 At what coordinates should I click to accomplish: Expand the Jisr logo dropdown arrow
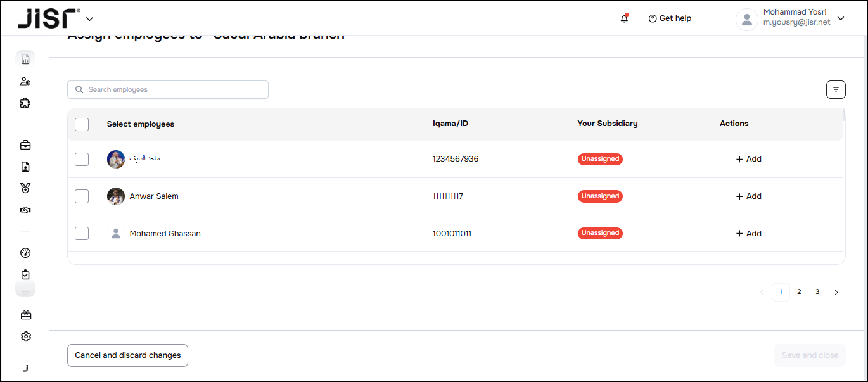click(89, 19)
